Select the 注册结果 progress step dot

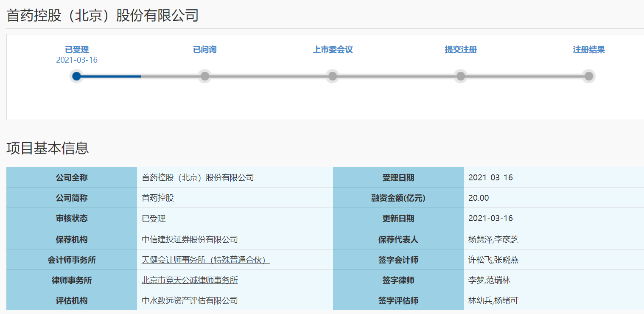[x=589, y=76]
